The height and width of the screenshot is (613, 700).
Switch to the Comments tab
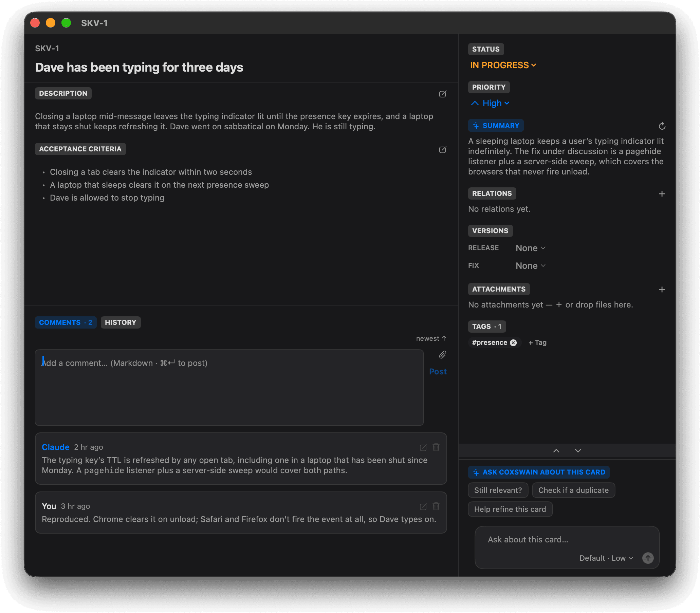(66, 322)
